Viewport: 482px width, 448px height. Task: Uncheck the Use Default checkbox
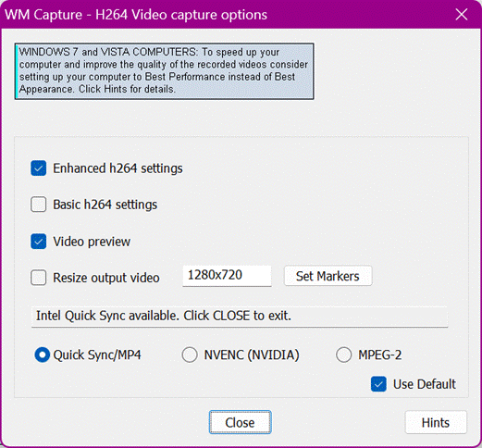tap(378, 384)
